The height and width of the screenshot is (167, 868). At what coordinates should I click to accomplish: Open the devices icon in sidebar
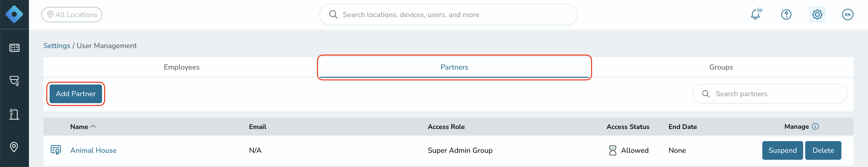(14, 81)
